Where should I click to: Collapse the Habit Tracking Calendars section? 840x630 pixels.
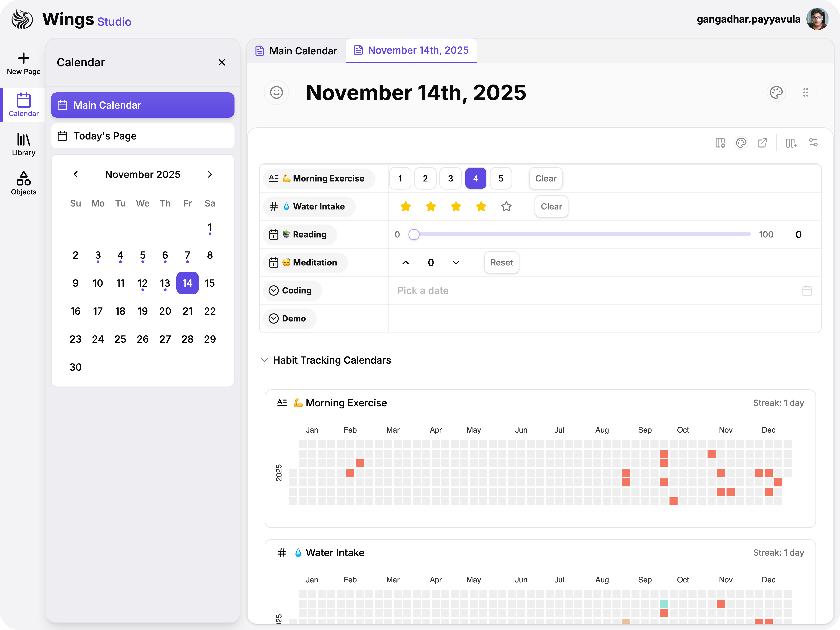click(x=265, y=360)
